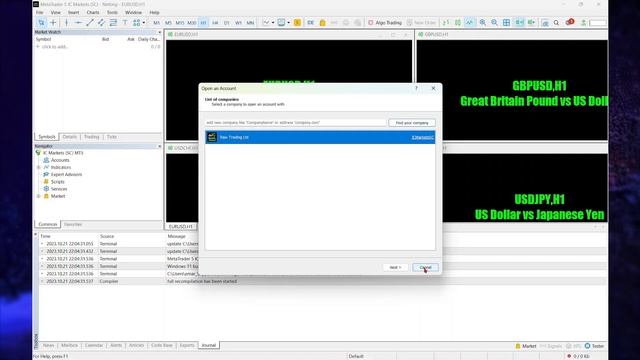Select Expert Advisors in Navigator
This screenshot has width=640, height=360.
[x=62, y=174]
